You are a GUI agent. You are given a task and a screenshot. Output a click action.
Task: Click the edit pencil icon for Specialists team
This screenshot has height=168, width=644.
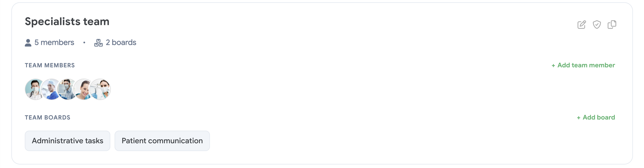coord(581,25)
